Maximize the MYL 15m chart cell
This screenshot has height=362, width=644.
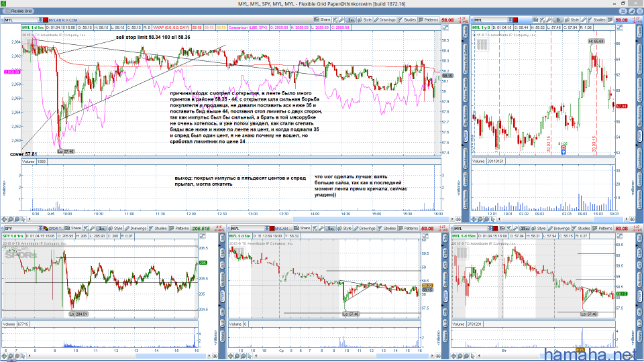tap(620, 236)
